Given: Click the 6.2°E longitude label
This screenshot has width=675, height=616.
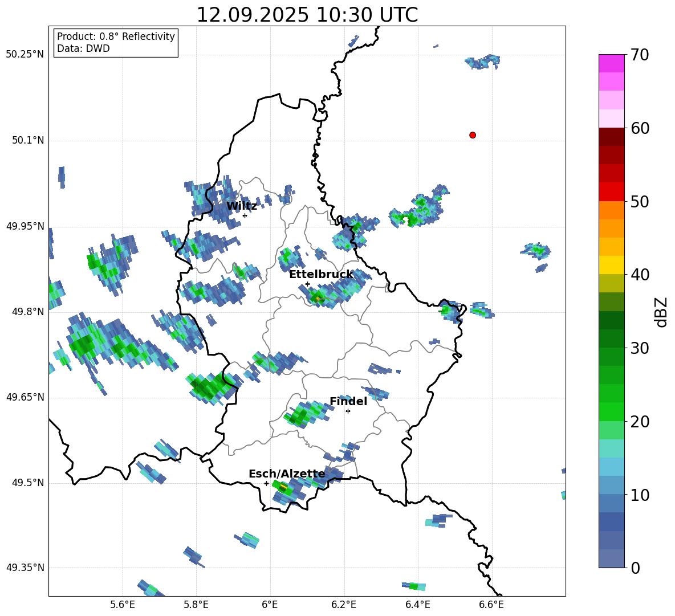Looking at the screenshot, I should pos(344,605).
